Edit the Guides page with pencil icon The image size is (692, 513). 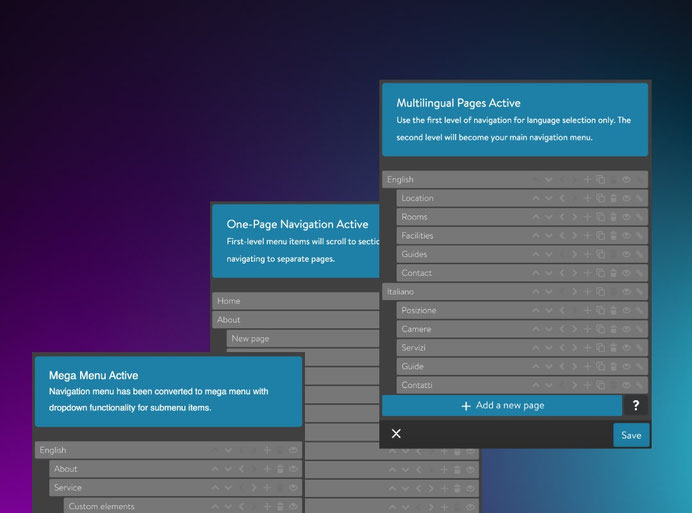coord(639,255)
